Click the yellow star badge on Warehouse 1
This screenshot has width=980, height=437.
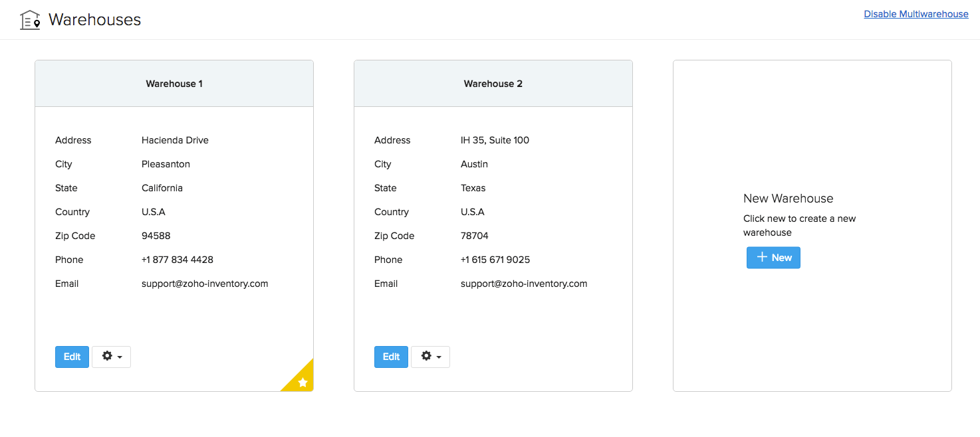(303, 382)
